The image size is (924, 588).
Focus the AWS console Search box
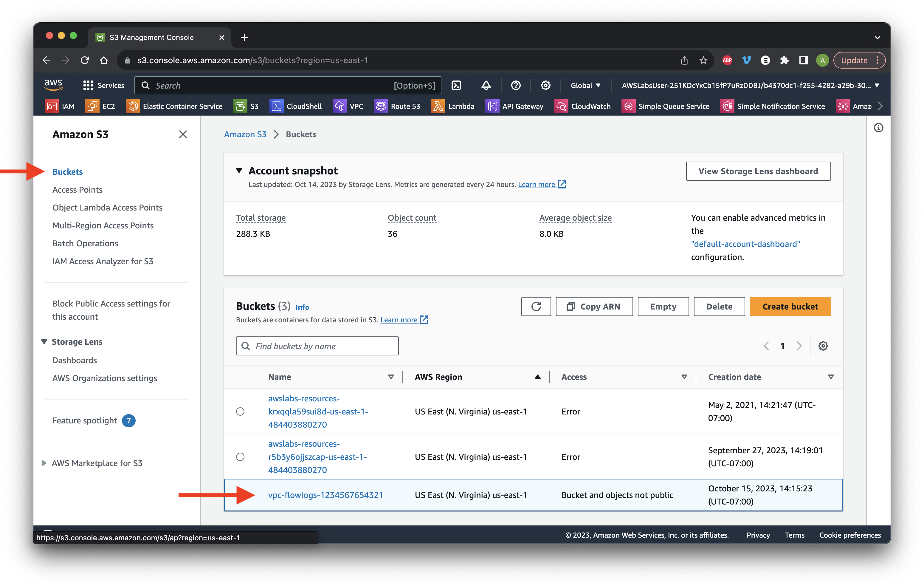point(288,85)
